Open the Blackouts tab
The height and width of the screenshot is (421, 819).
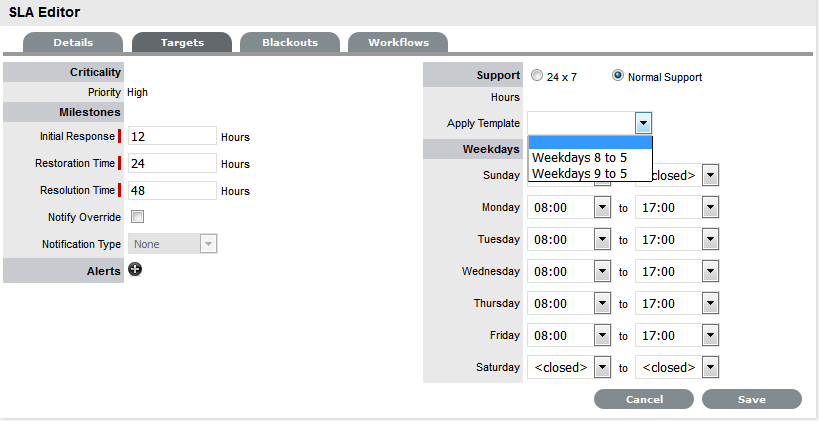tap(290, 42)
